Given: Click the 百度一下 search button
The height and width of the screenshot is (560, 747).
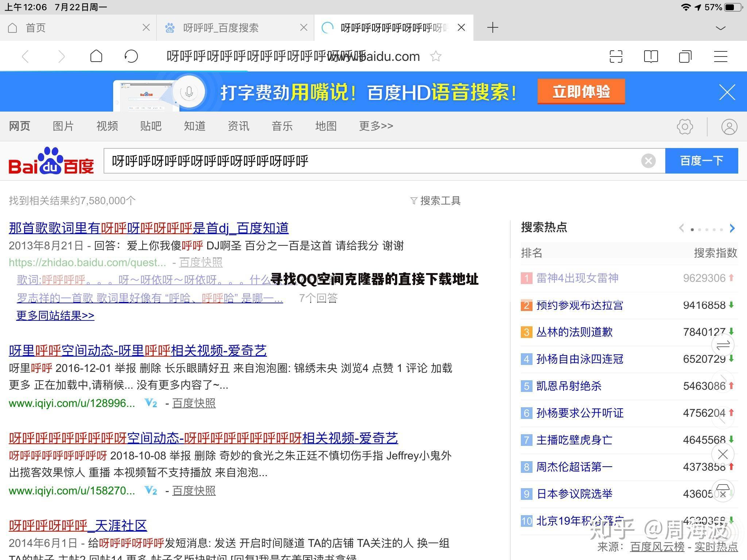Looking at the screenshot, I should click(x=701, y=161).
